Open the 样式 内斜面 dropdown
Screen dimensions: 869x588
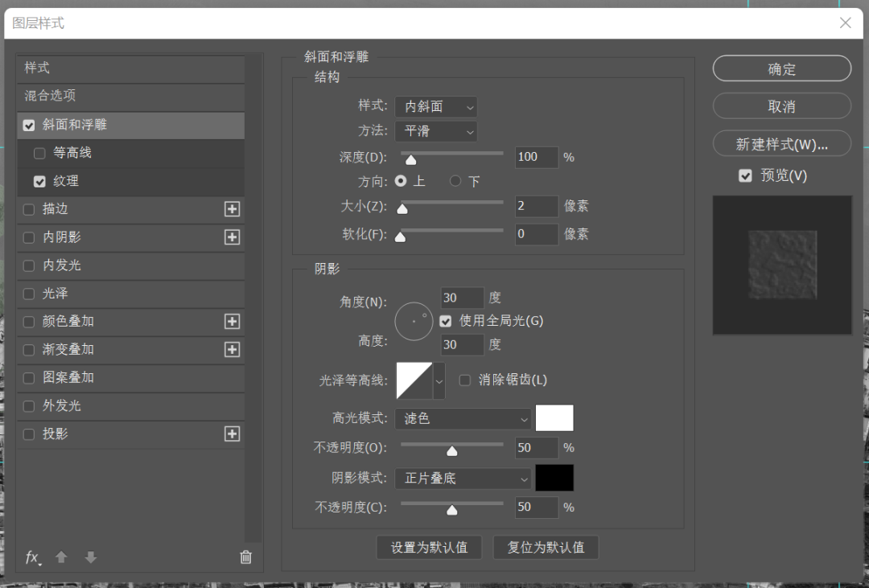[x=435, y=106]
